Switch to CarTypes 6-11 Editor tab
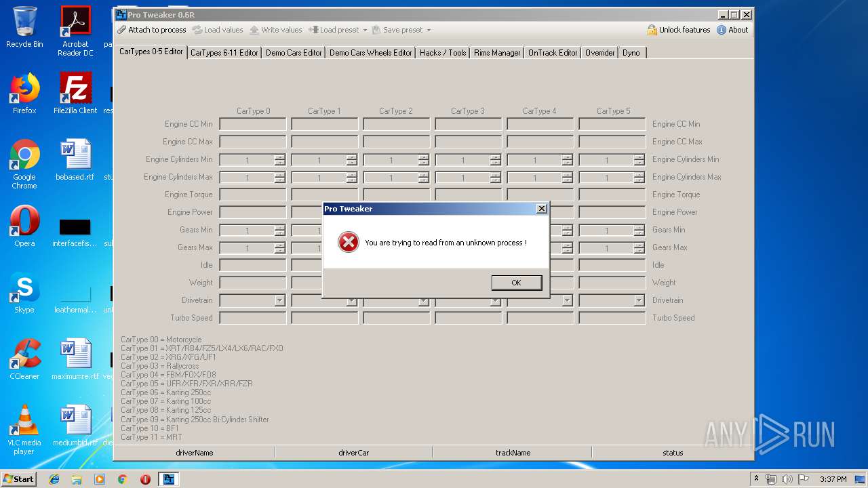This screenshot has width=868, height=488. [224, 53]
